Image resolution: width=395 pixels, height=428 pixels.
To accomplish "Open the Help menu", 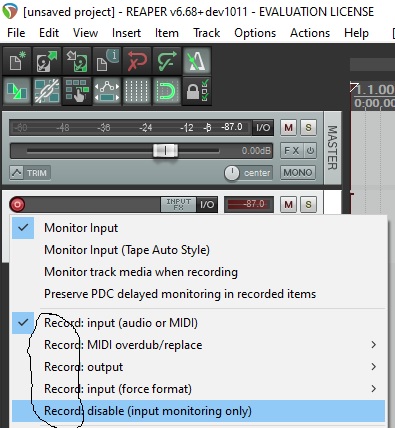I will tap(356, 33).
